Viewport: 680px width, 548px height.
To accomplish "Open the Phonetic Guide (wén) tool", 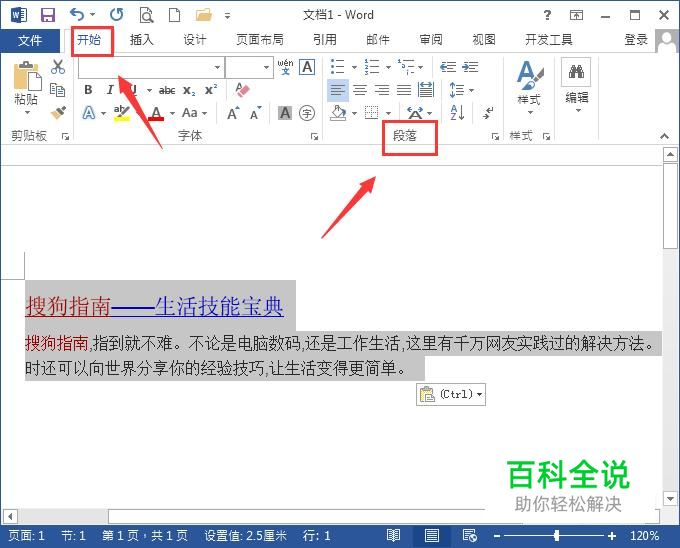I will point(285,67).
